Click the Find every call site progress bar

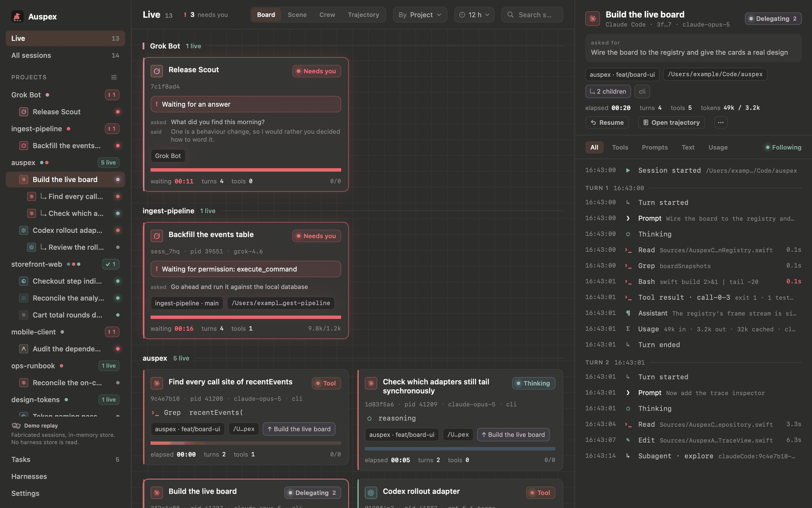(246, 443)
